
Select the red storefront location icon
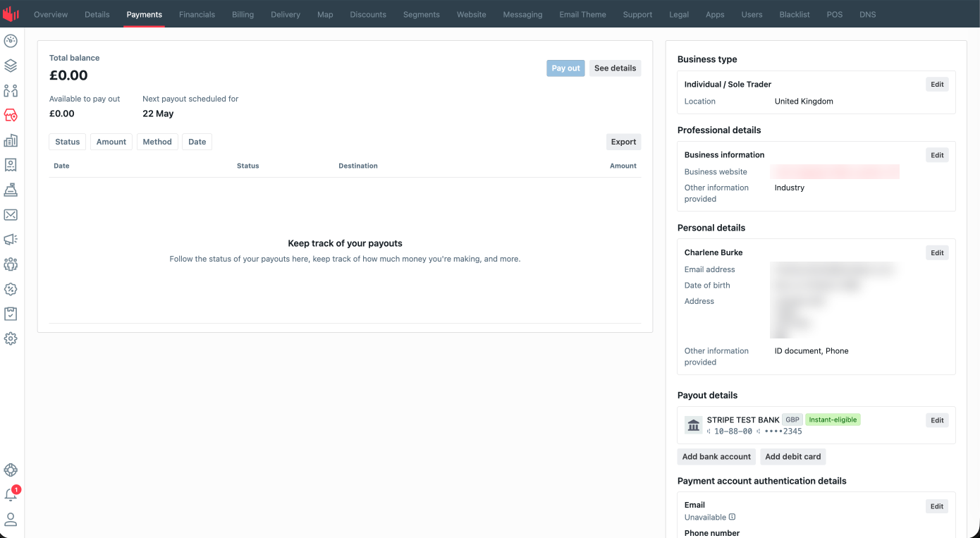pyautogui.click(x=11, y=116)
